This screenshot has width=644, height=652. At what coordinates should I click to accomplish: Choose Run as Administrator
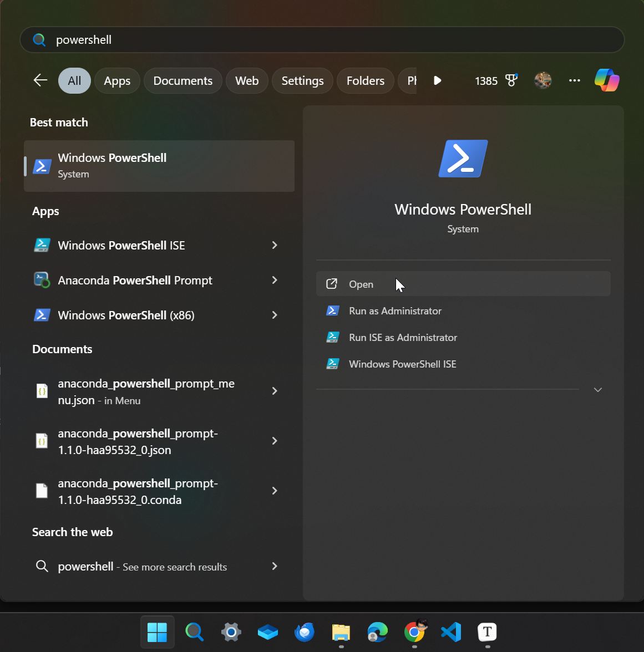(464, 310)
